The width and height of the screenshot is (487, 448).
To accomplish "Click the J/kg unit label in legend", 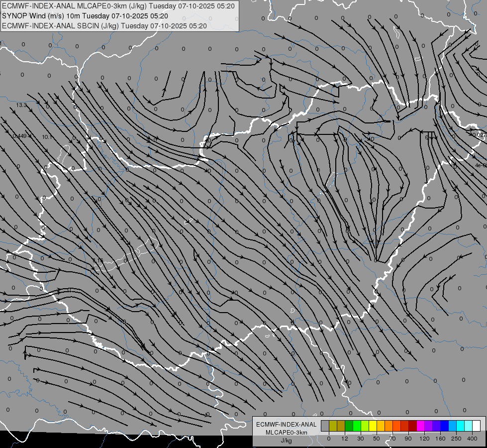I will (x=287, y=441).
